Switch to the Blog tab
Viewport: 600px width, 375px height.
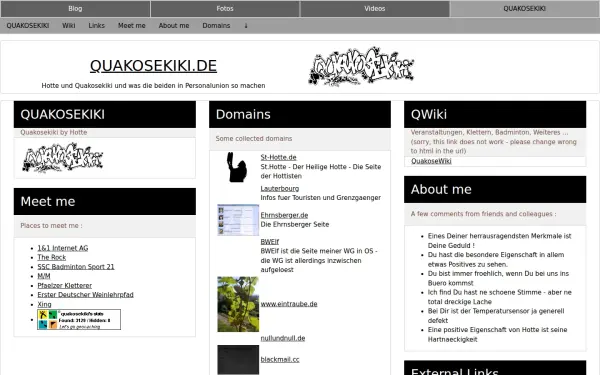pos(75,8)
